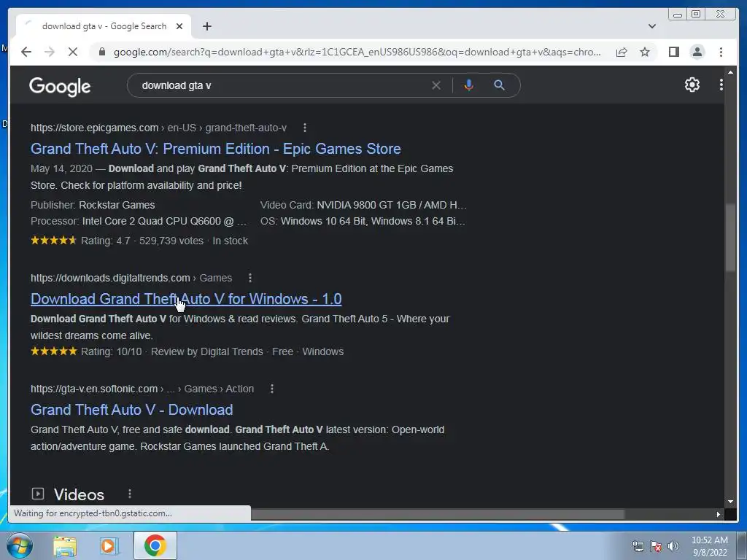Start voice search with the microphone icon
747x560 pixels.
[x=468, y=85]
